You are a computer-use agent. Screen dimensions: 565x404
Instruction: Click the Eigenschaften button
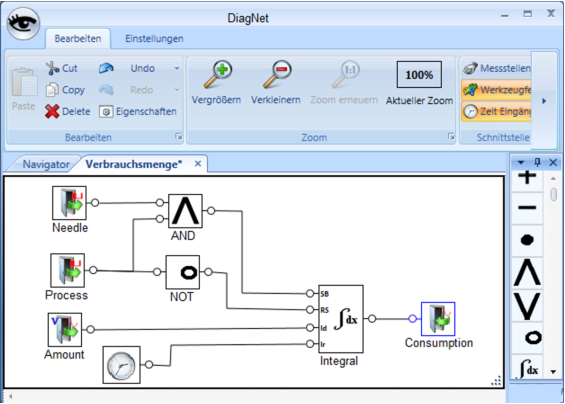138,112
